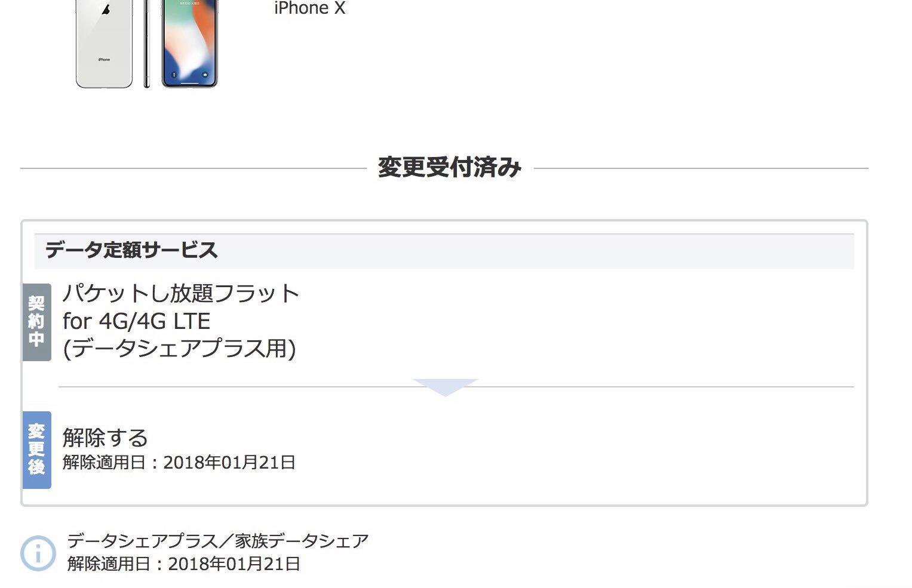Click the iPhone X back view image
912x588 pixels.
tap(104, 44)
